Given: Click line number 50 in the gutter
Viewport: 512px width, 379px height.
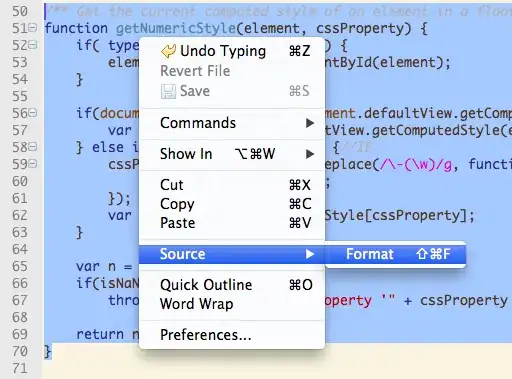Looking at the screenshot, I should (20, 11).
